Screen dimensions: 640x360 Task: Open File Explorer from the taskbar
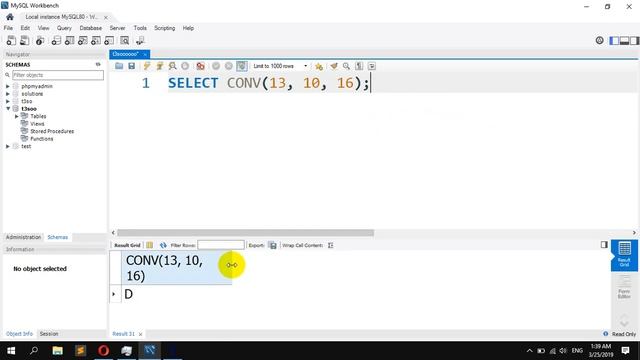click(x=58, y=351)
